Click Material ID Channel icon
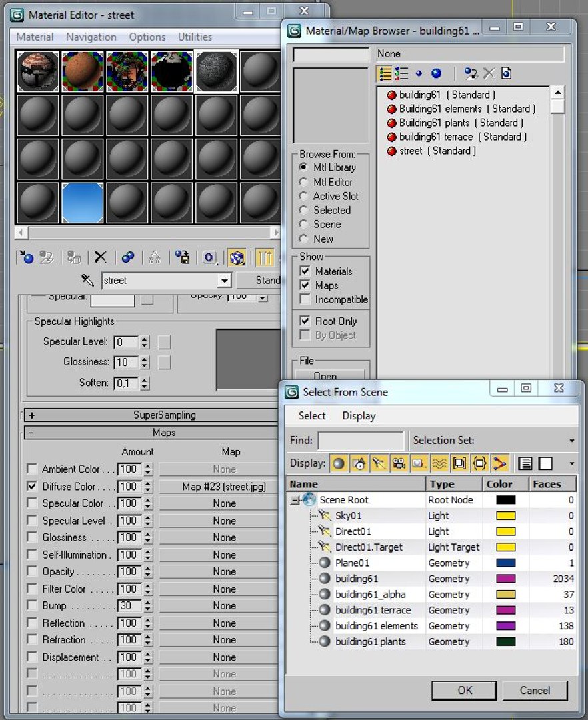The width and height of the screenshot is (588, 720). pos(209,257)
